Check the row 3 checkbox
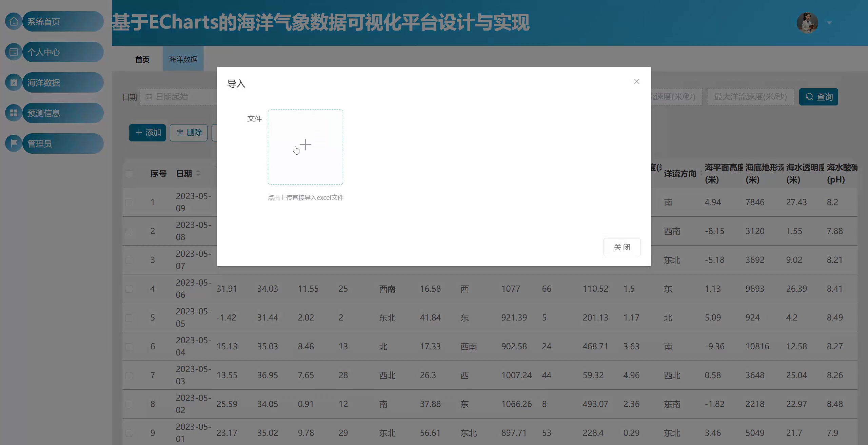 click(x=129, y=260)
